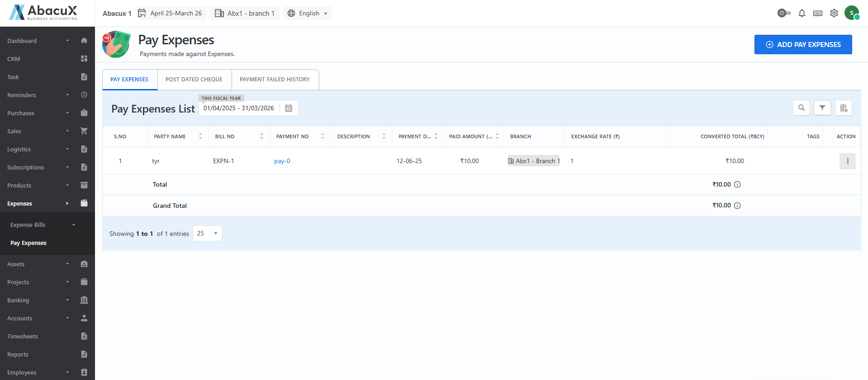Screen dimensions: 868x380
Task: Sort by the Bill No column
Action: pos(261,136)
